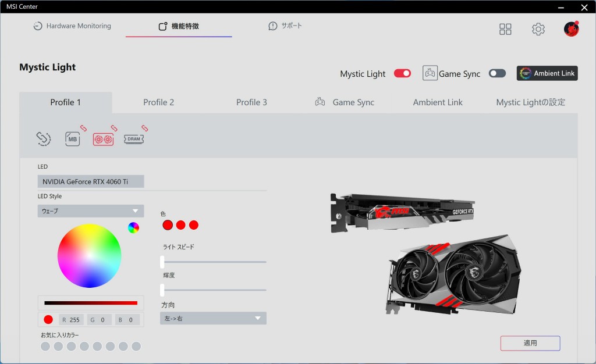This screenshot has height=364, width=596.
Task: Select the graphics card device icon
Action: click(103, 140)
